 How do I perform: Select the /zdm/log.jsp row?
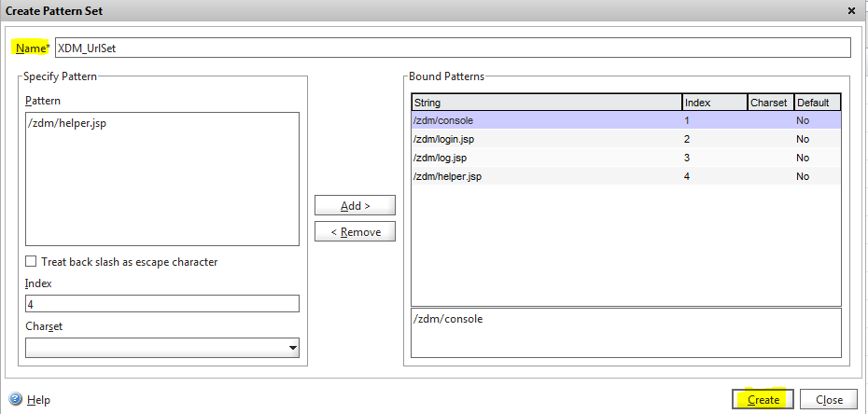(x=546, y=158)
